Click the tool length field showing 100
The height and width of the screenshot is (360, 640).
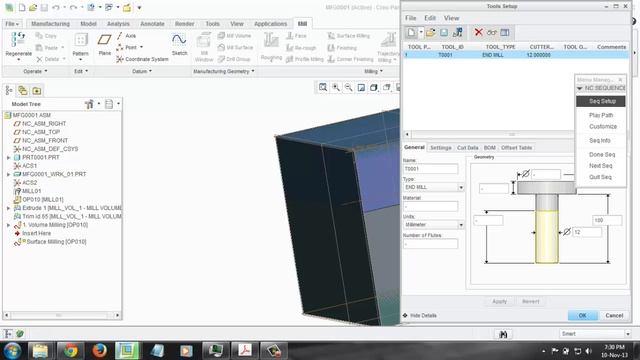607,220
